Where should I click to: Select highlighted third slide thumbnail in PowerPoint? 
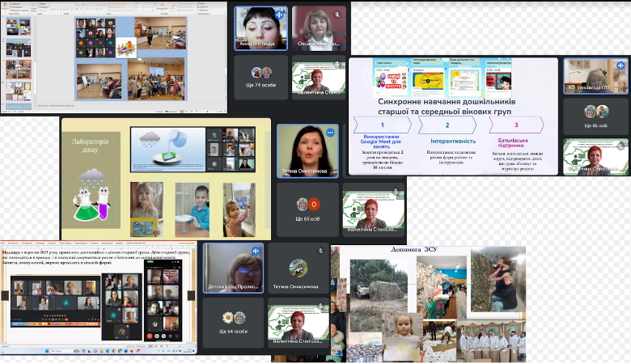pos(18,70)
